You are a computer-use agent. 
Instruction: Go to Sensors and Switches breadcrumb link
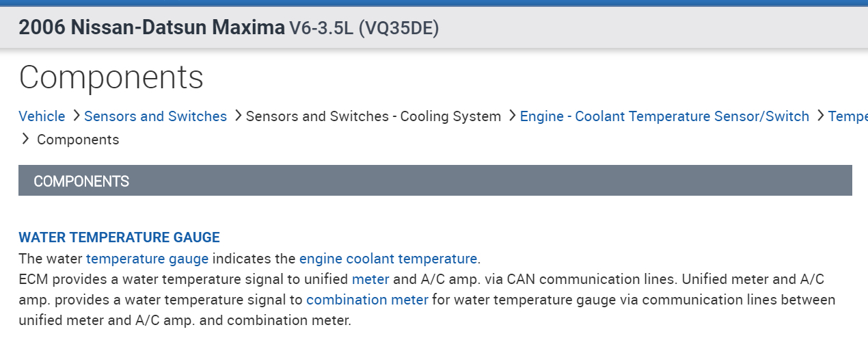(x=155, y=116)
